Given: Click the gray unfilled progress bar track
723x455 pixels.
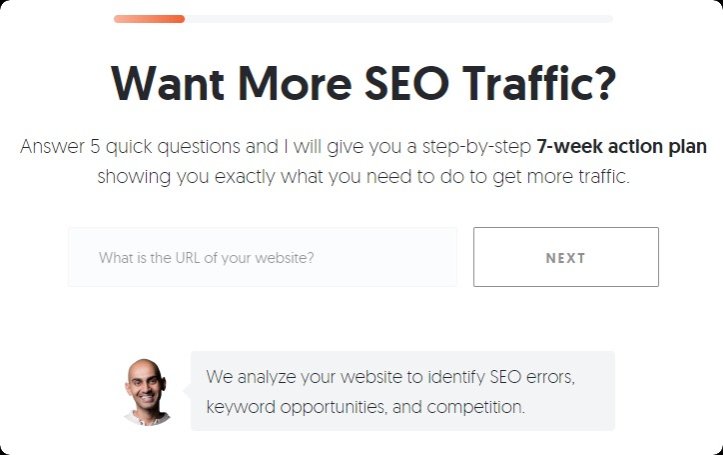Looking at the screenshot, I should [399, 19].
